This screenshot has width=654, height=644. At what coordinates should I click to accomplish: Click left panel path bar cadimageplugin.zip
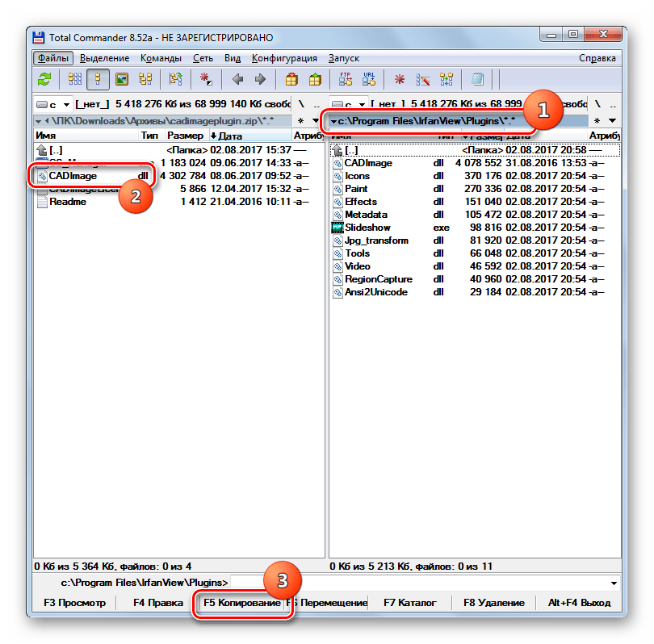pos(162,121)
